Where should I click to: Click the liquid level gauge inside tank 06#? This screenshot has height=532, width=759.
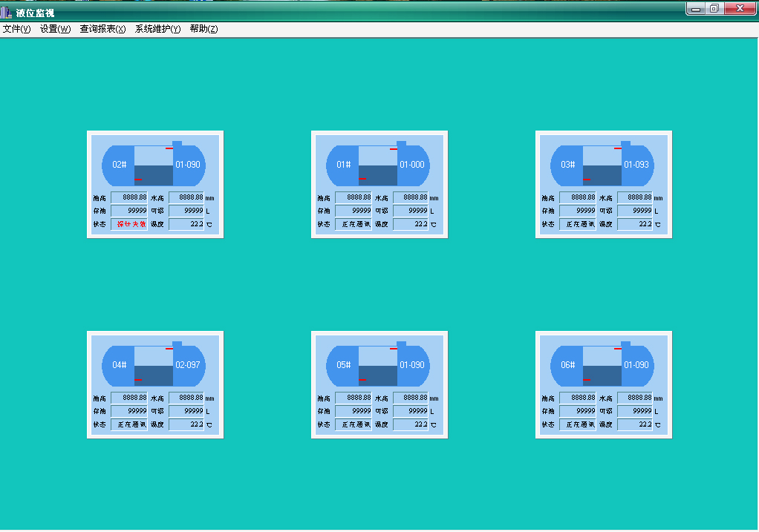pyautogui.click(x=602, y=366)
